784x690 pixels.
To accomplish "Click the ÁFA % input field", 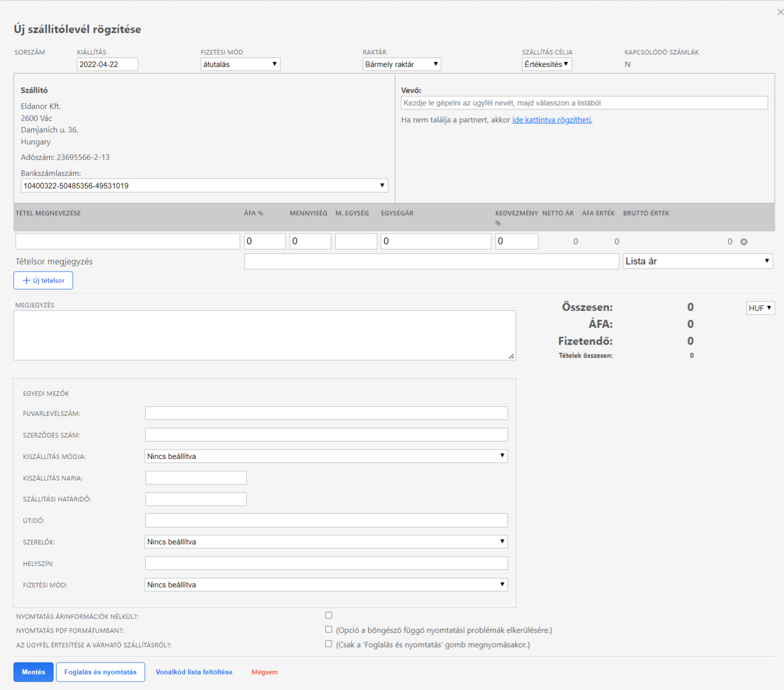I will pos(265,241).
